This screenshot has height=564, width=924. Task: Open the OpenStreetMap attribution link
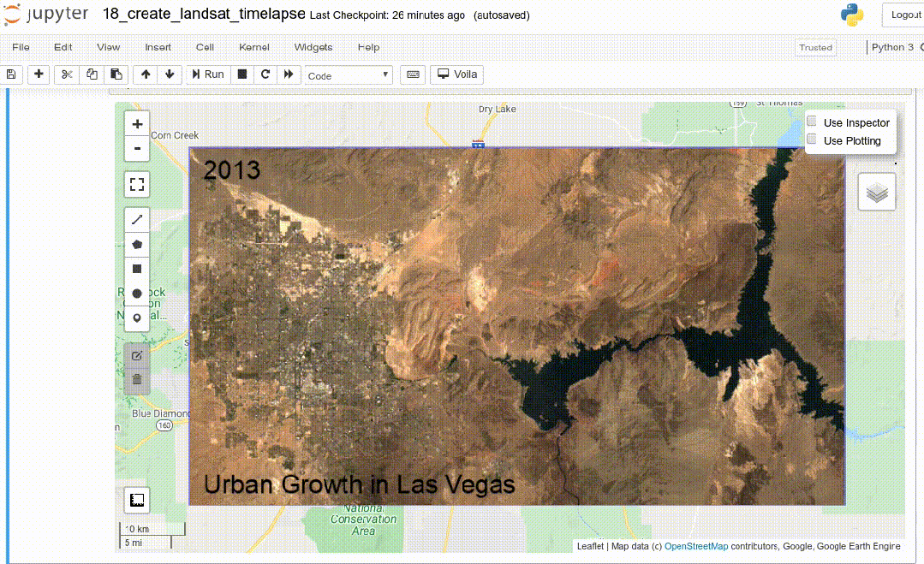point(696,546)
